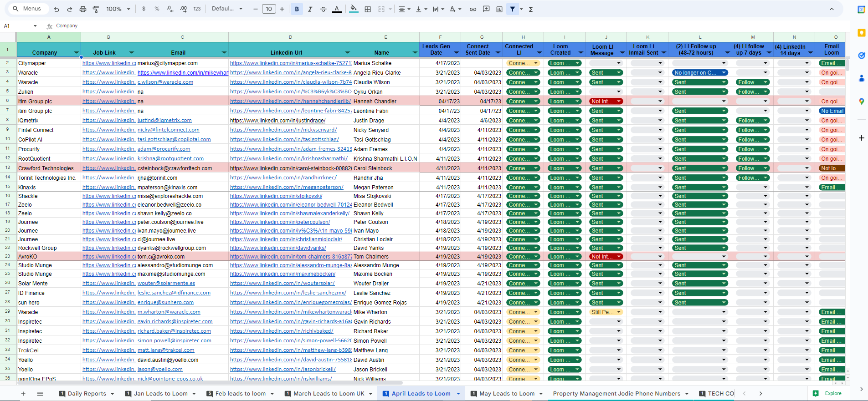Open the 123 more formats menu

click(x=197, y=9)
